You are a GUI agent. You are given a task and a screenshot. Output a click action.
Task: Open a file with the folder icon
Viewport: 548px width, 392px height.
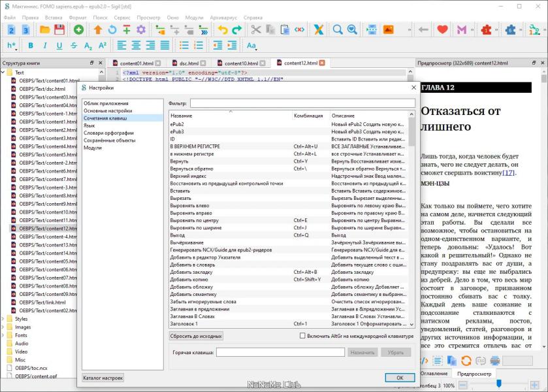(44, 29)
